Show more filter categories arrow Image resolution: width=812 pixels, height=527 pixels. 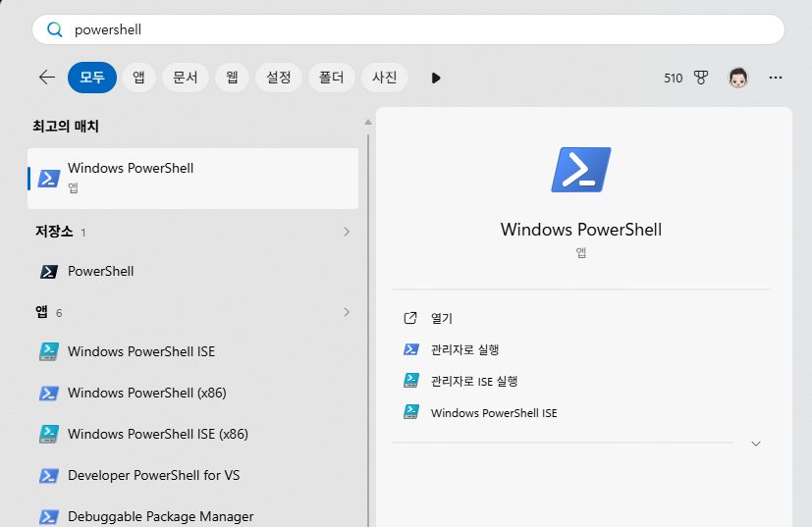pos(436,78)
